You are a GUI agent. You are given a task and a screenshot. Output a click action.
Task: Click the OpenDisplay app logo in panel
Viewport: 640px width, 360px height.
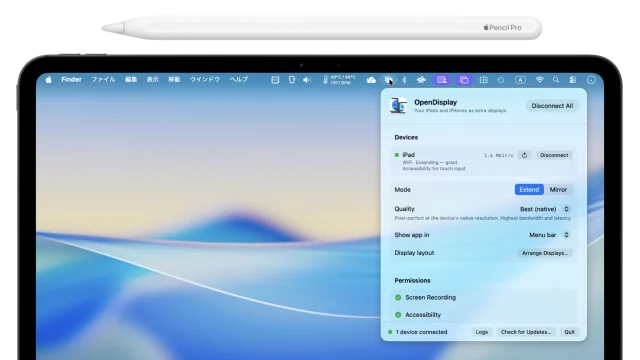click(398, 106)
